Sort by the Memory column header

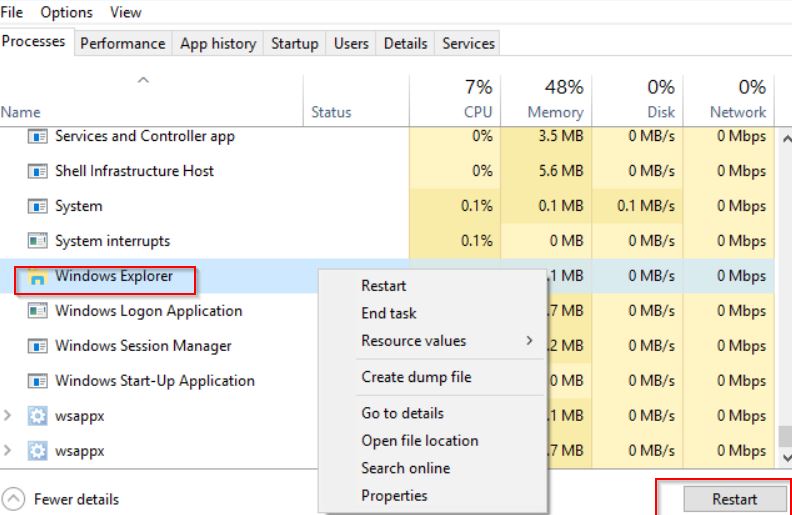[x=546, y=101]
